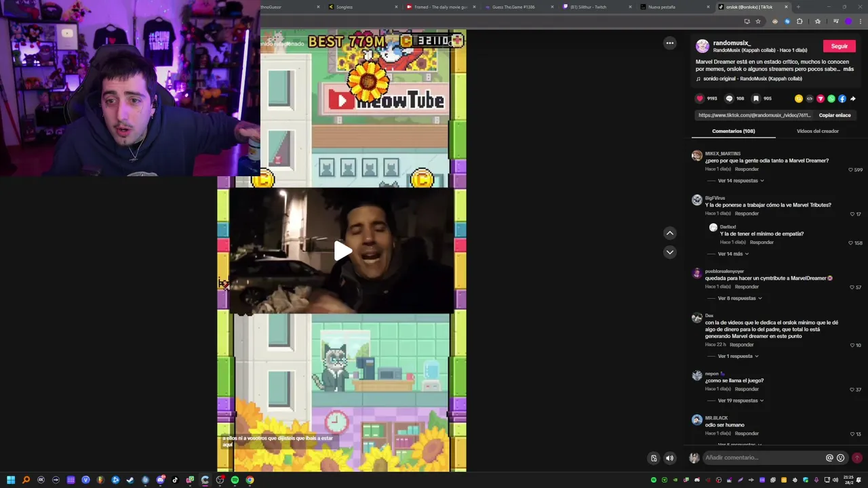Expand 'Ver 14 más' replies
The image size is (868, 488).
[x=733, y=254]
